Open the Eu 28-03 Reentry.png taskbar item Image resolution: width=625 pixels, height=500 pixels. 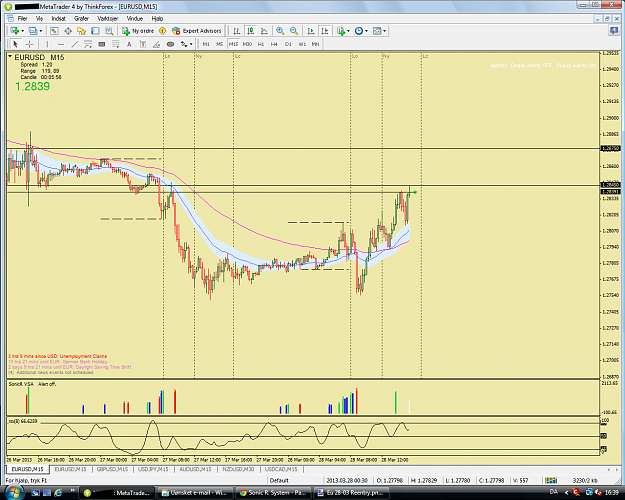pyautogui.click(x=352, y=493)
